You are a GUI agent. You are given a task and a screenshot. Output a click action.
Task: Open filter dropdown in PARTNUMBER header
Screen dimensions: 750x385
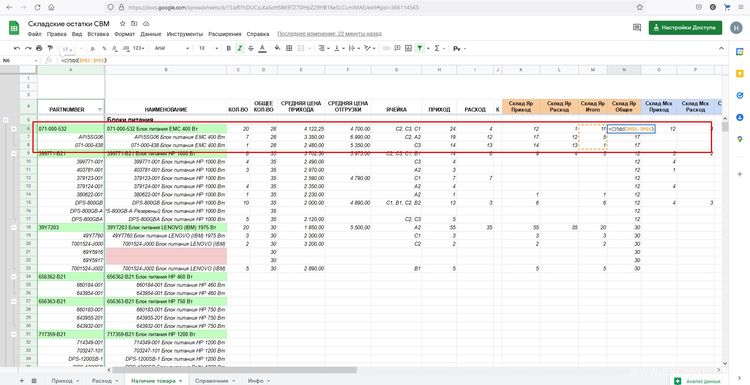coord(99,110)
